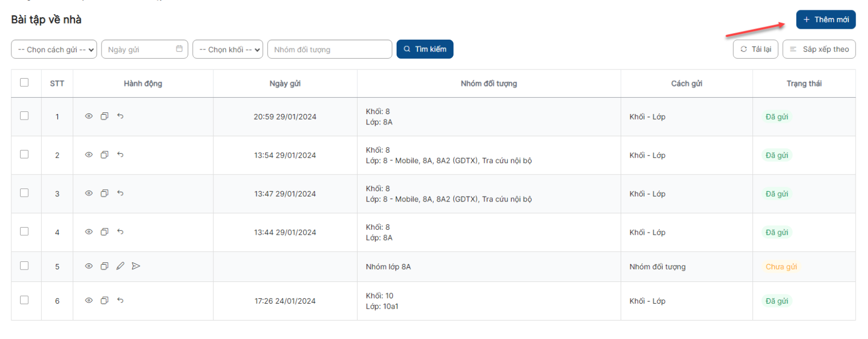Viewport: 868px width, 339px height.
Task: Click the "Tìm kiếm" search button
Action: [425, 49]
